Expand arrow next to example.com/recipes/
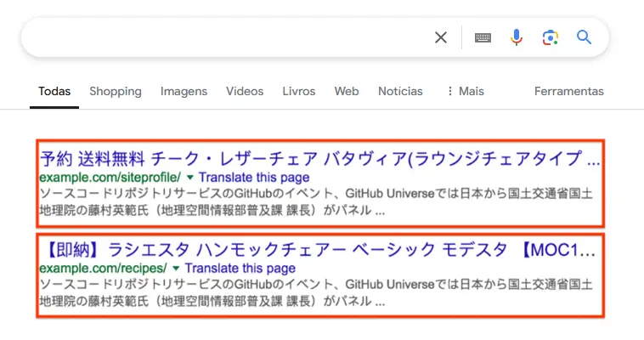 tap(176, 269)
